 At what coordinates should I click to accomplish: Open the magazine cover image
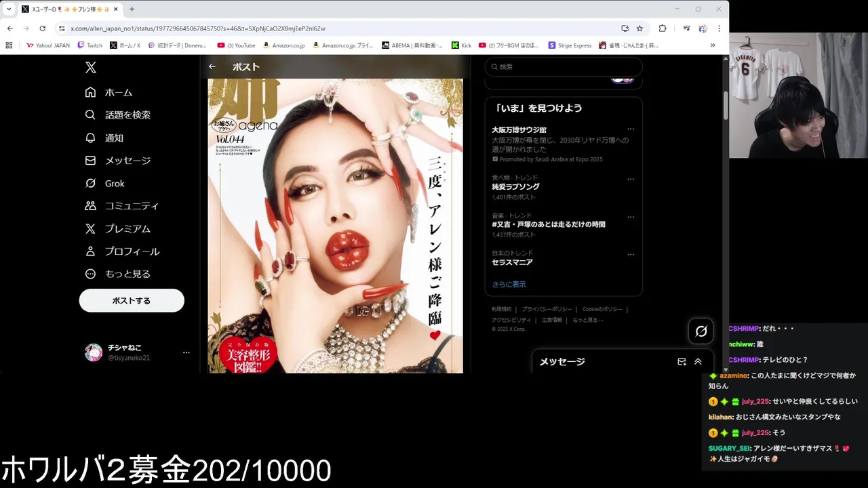335,226
